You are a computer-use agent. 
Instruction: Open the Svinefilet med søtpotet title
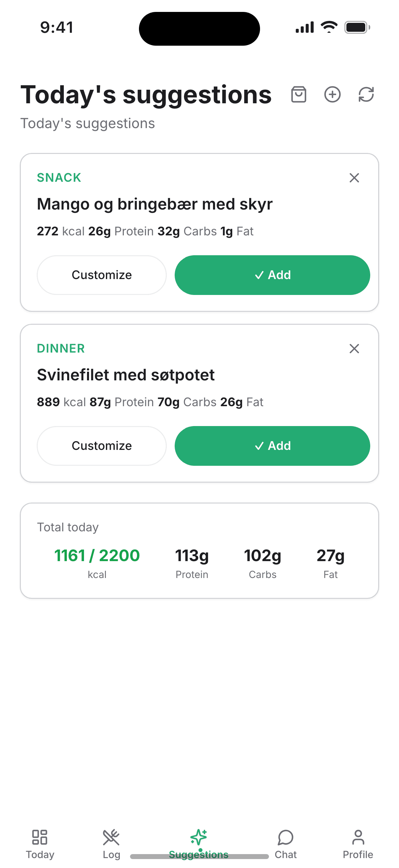[x=126, y=375]
